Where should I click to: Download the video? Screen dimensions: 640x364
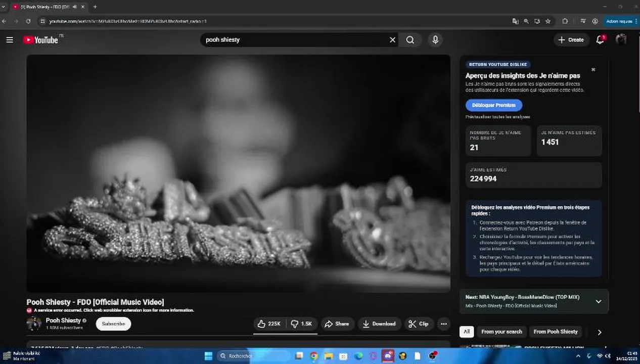[x=379, y=324]
